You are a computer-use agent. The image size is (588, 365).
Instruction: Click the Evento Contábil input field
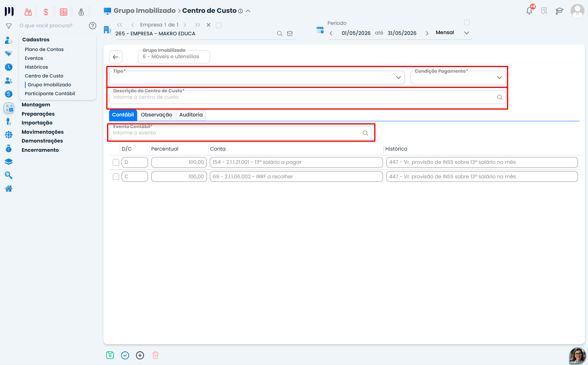coord(240,133)
